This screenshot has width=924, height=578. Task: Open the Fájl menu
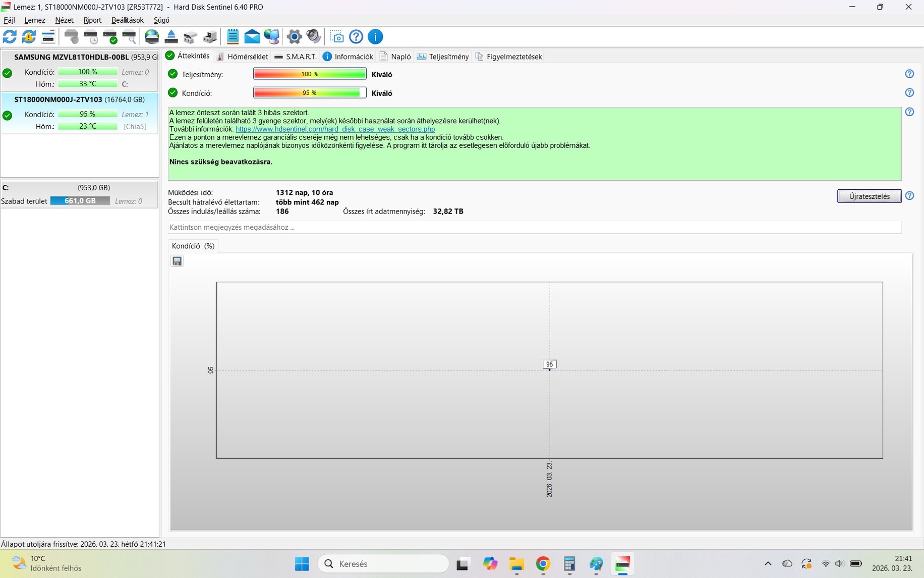click(x=9, y=20)
